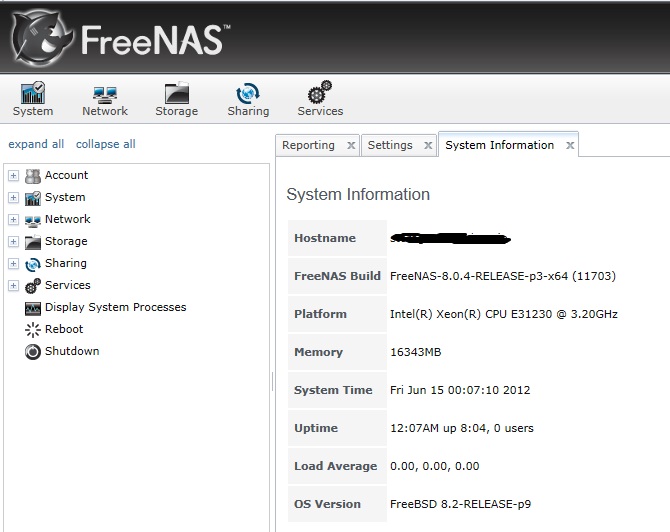
Task: Click the Fri Jun 15 00:07:10 2012 value
Action: point(460,390)
